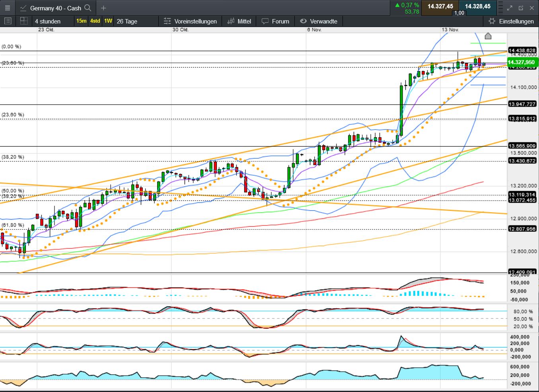Open the 4 stunden interval dropdown
539x392 pixels.
48,21
